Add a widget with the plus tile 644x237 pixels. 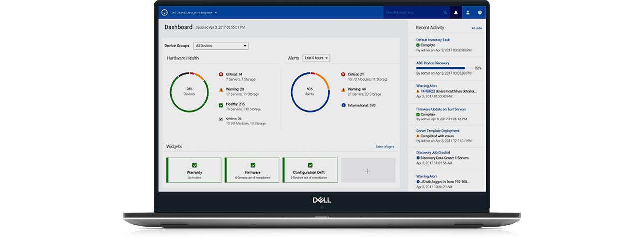pyautogui.click(x=368, y=170)
